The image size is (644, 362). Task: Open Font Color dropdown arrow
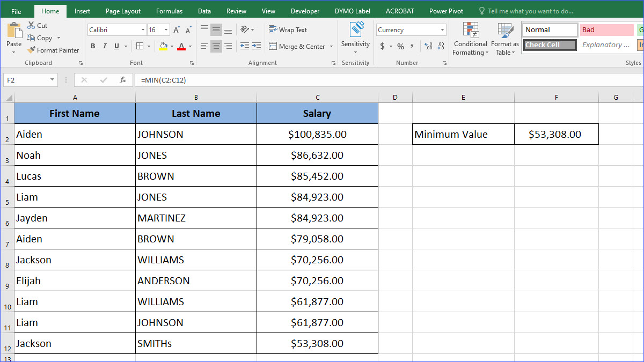coord(191,47)
